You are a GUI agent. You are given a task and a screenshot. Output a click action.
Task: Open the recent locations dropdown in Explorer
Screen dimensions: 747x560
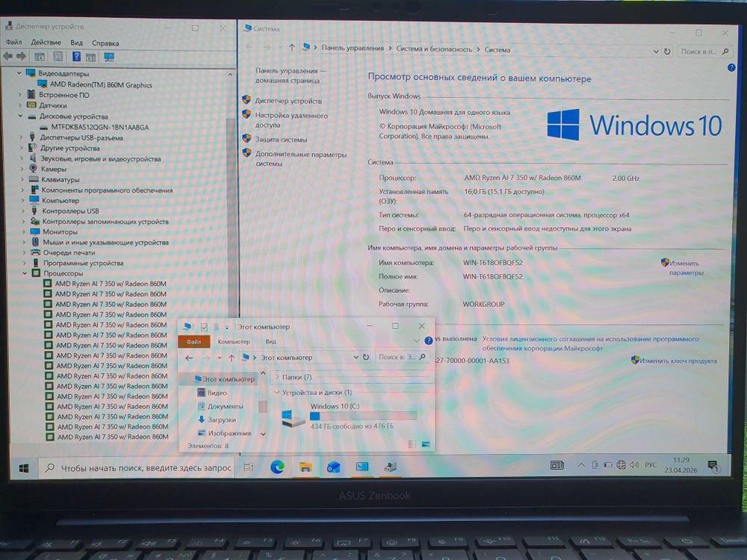tap(219, 358)
